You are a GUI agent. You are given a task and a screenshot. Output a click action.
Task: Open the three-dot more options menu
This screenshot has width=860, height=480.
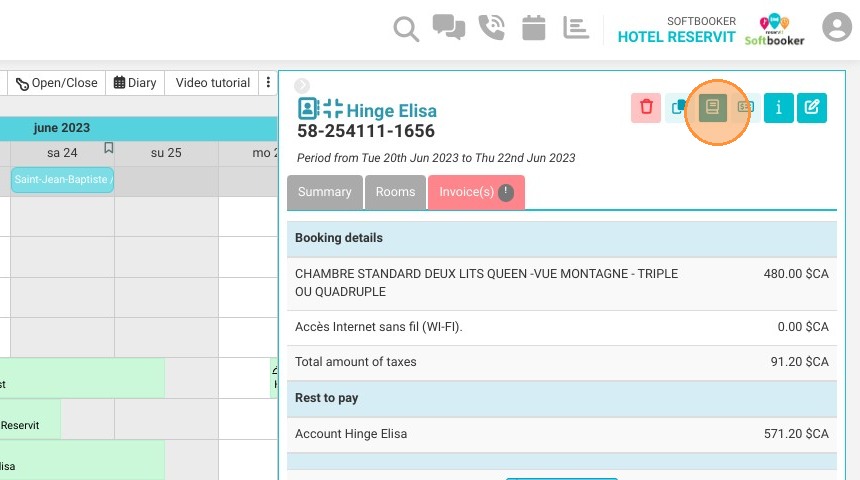click(x=268, y=82)
